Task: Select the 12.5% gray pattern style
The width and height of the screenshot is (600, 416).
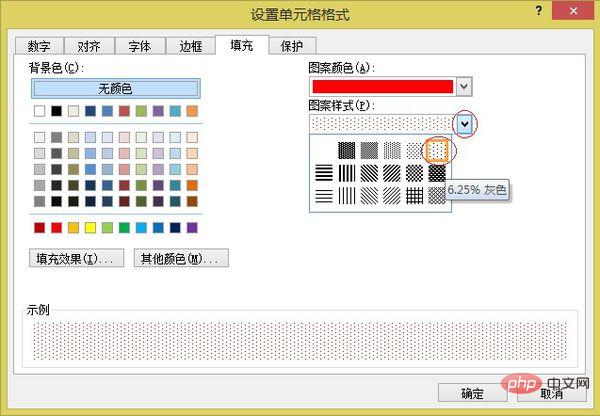Action: pos(414,150)
